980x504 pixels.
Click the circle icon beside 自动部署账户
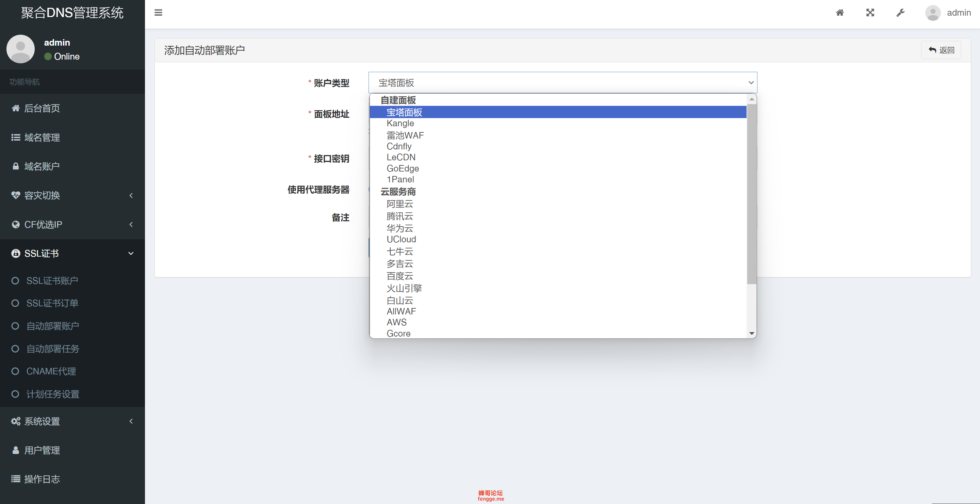[x=15, y=326]
